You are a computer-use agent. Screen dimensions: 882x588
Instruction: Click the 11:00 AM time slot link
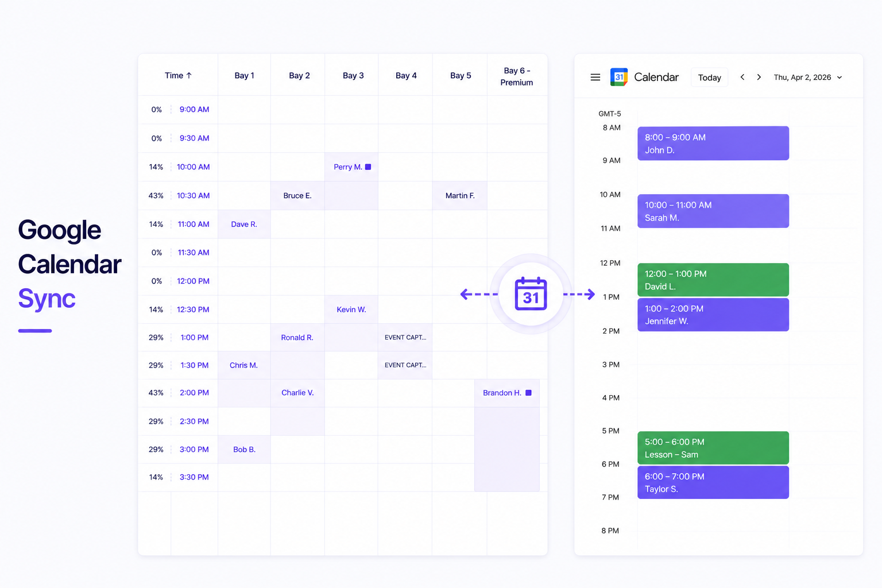coord(194,225)
